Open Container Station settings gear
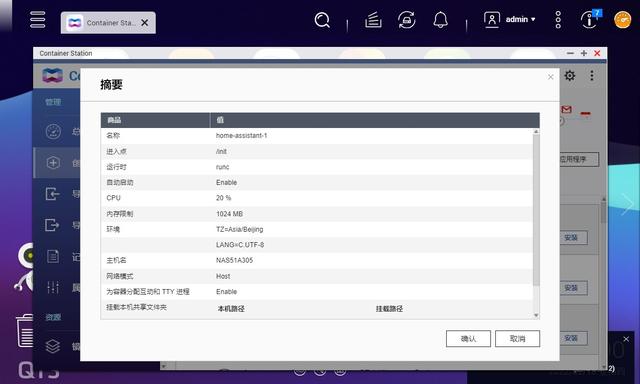 point(570,75)
